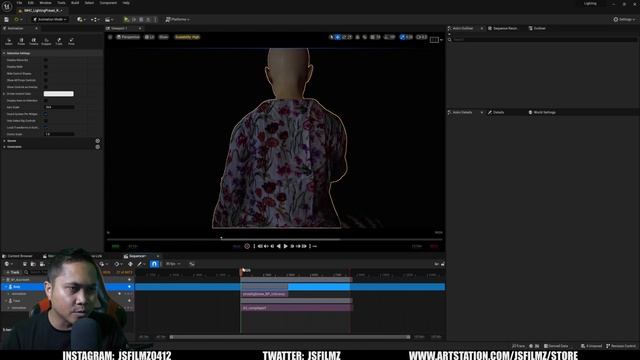Open the Tools menu
The width and height of the screenshot is (640, 360).
(61, 3)
